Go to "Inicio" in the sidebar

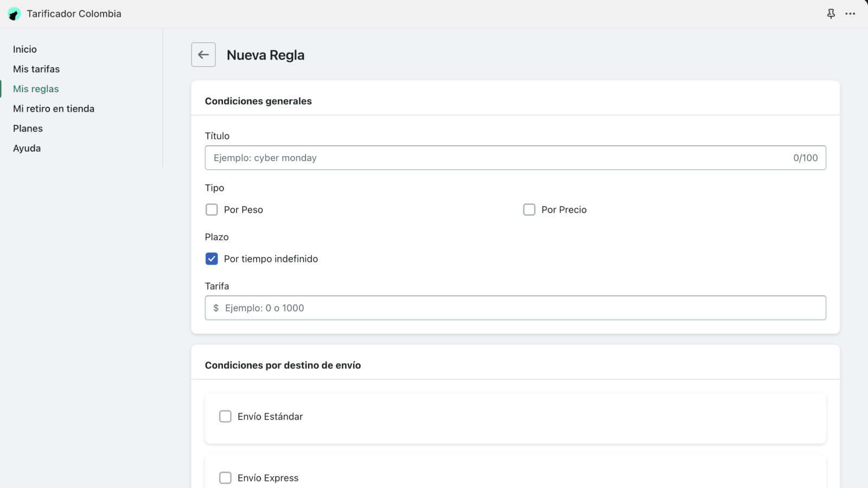pyautogui.click(x=25, y=49)
